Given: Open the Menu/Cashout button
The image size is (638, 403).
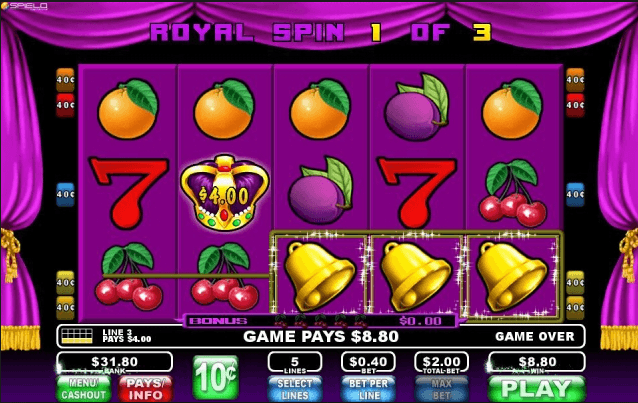Looking at the screenshot, I should pyautogui.click(x=84, y=389).
